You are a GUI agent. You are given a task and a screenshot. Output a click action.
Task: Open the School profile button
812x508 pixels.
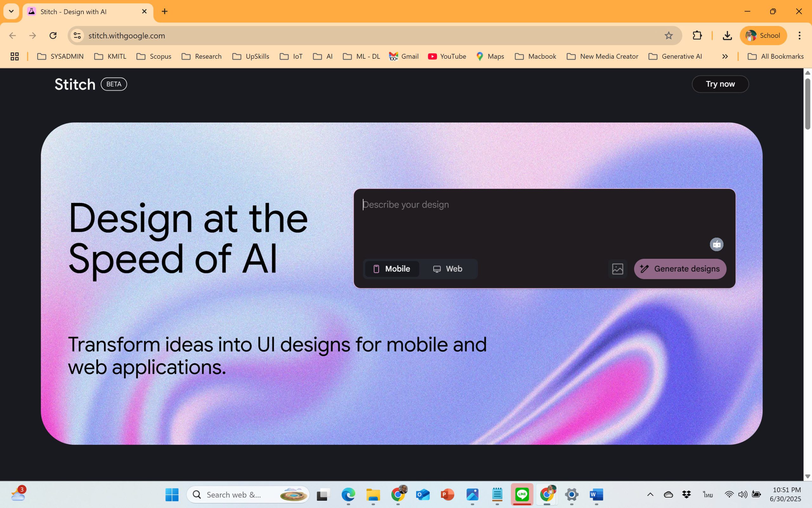tap(763, 36)
